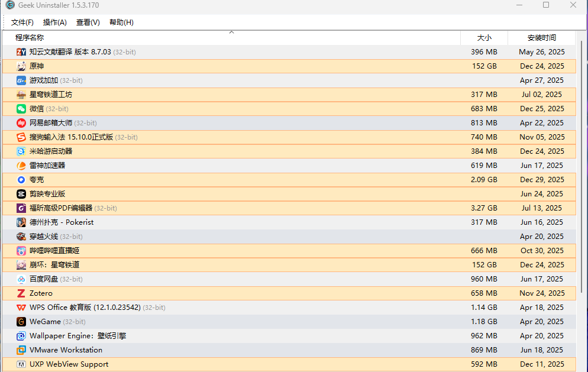Select the Zotero program name

pyautogui.click(x=41, y=293)
